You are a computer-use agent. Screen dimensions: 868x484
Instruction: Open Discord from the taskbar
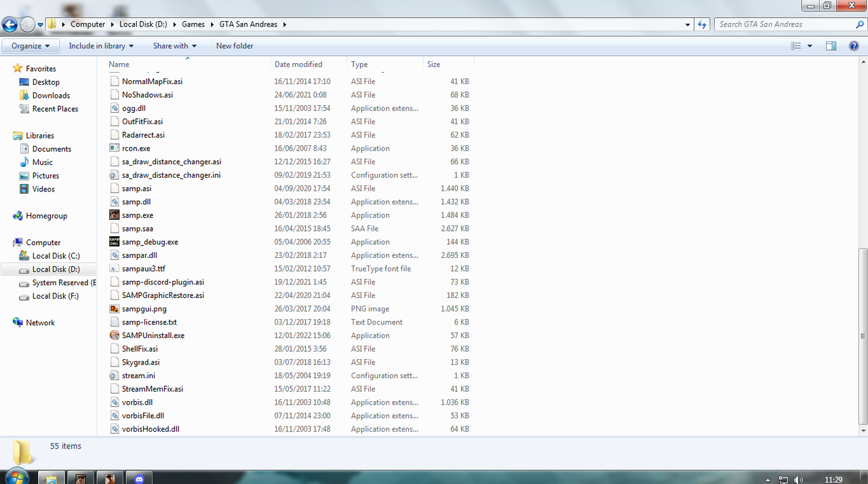(x=140, y=479)
